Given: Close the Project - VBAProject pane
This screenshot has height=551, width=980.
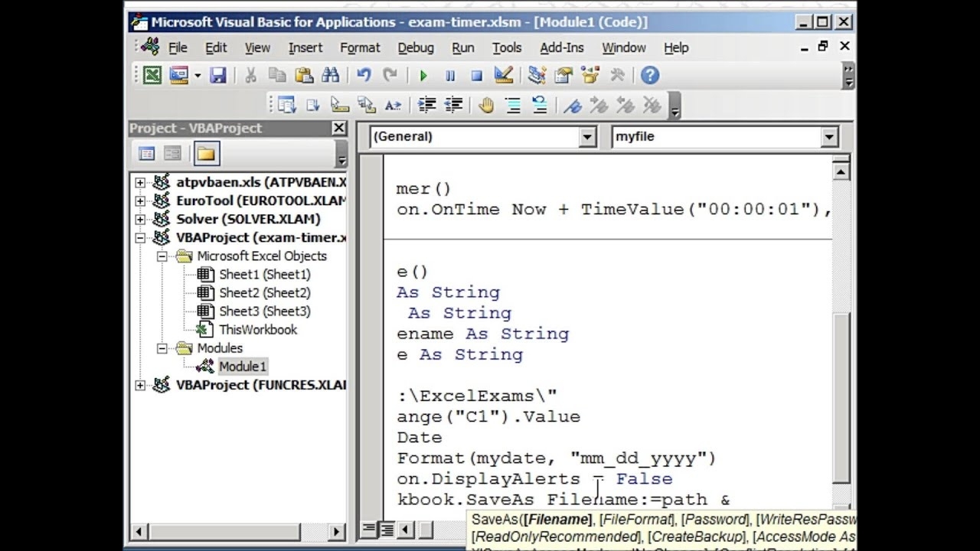Looking at the screenshot, I should click(x=338, y=128).
